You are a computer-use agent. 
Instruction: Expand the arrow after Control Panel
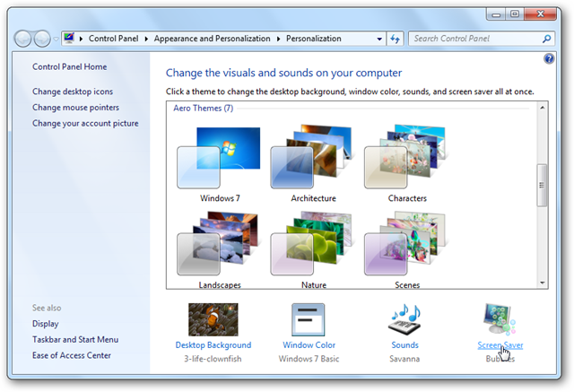tap(146, 39)
